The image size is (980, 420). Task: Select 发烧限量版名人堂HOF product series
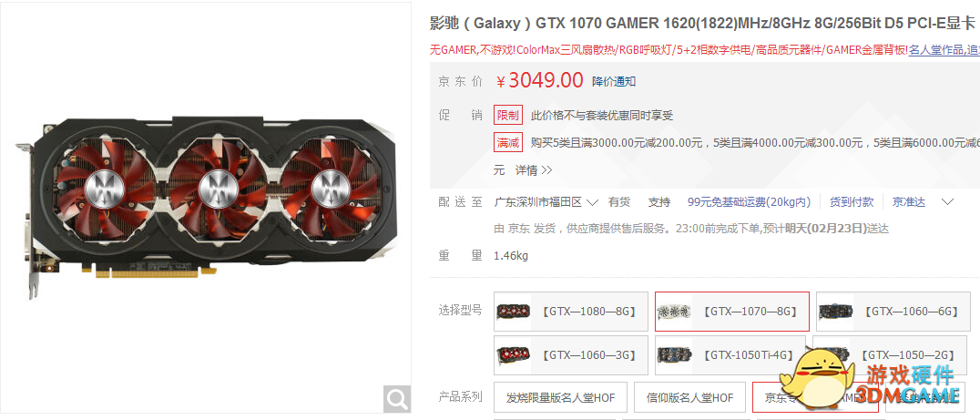561,397
